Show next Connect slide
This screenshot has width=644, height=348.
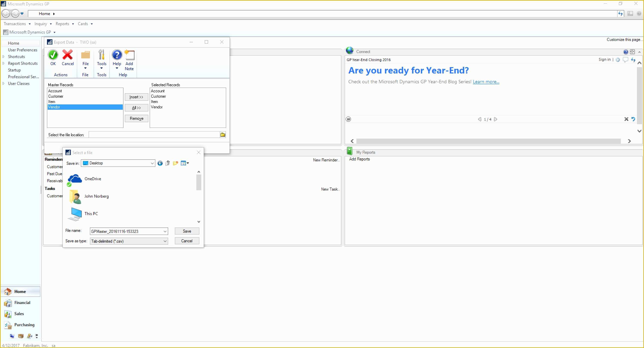tap(496, 119)
